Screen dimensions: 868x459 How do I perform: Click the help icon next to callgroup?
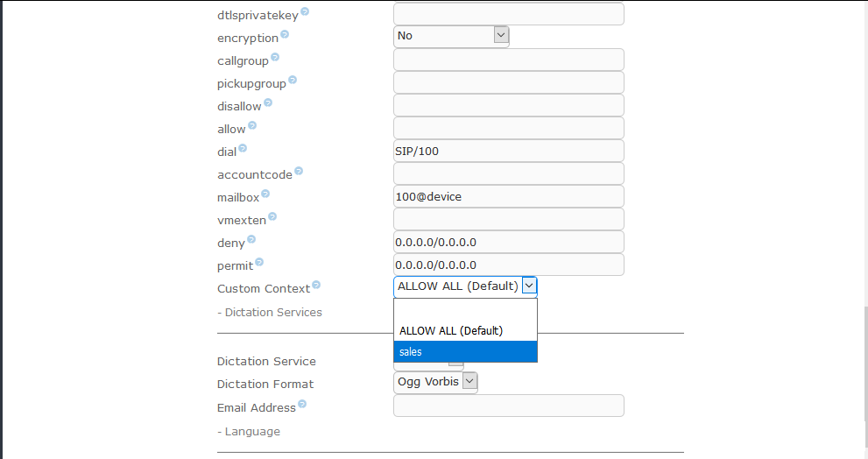click(275, 57)
